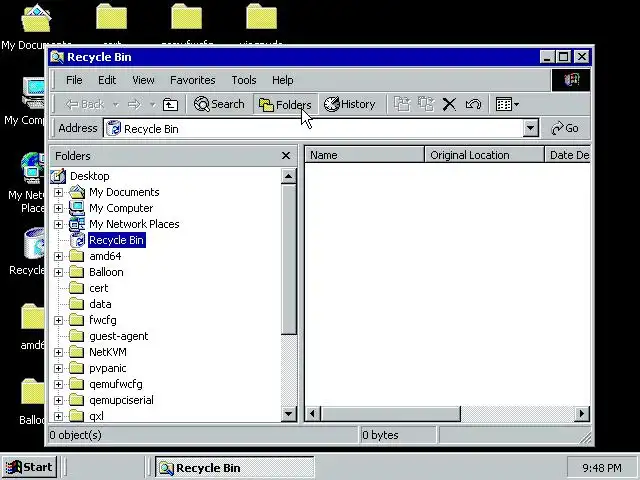Viewport: 640px width, 480px height.
Task: Expand the qemupciserial folder node
Action: click(x=58, y=400)
